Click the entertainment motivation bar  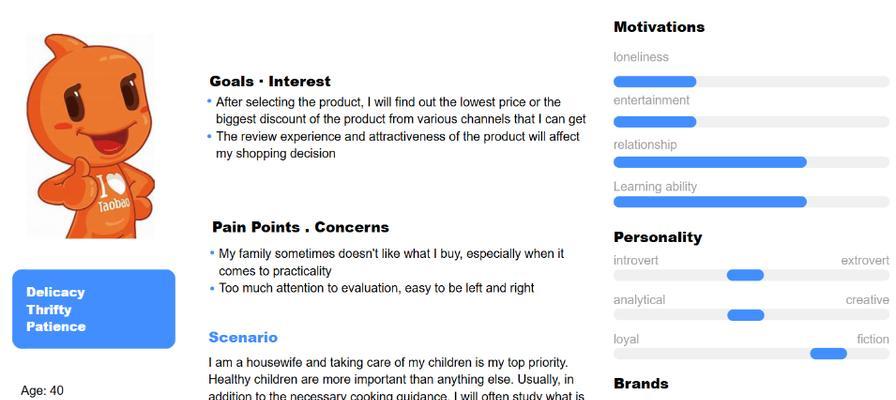pyautogui.click(x=751, y=122)
